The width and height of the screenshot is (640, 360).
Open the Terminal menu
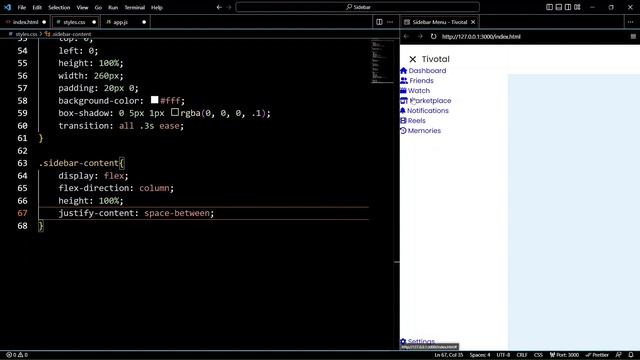[134, 7]
